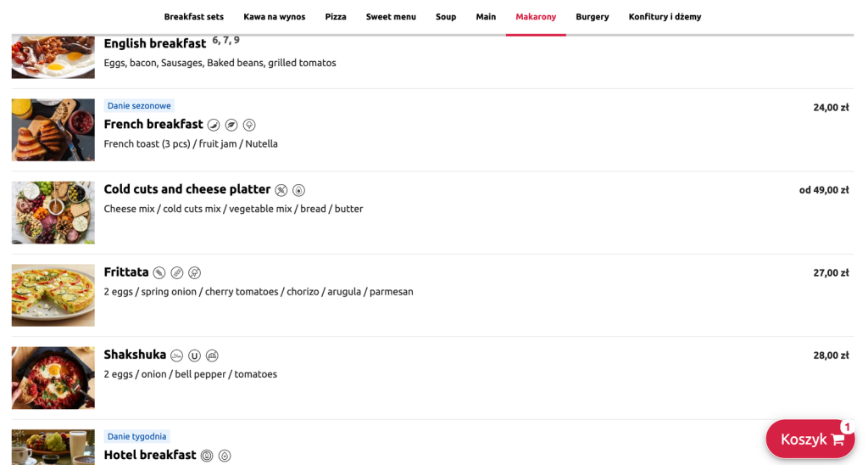This screenshot has width=868, height=465.
Task: Click the droplet icon beside Hotel breakfast
Action: pyautogui.click(x=225, y=457)
